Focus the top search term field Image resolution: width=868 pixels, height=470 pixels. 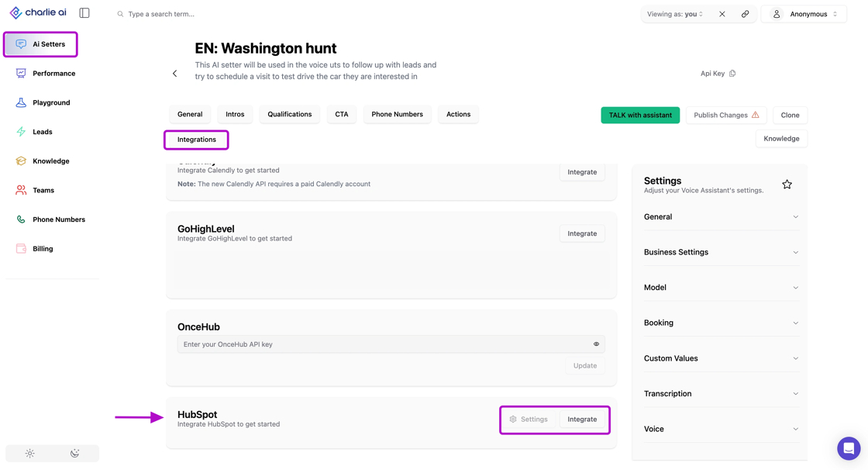pyautogui.click(x=162, y=14)
